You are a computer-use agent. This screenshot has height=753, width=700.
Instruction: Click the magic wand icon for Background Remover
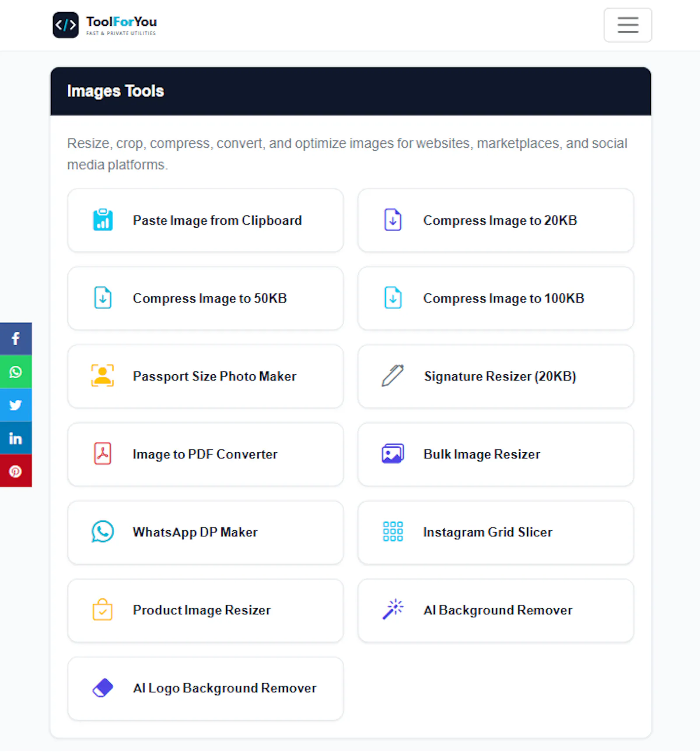tap(393, 609)
